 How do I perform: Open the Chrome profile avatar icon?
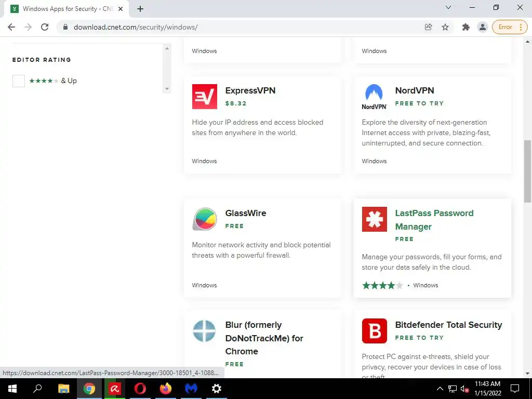pyautogui.click(x=483, y=27)
